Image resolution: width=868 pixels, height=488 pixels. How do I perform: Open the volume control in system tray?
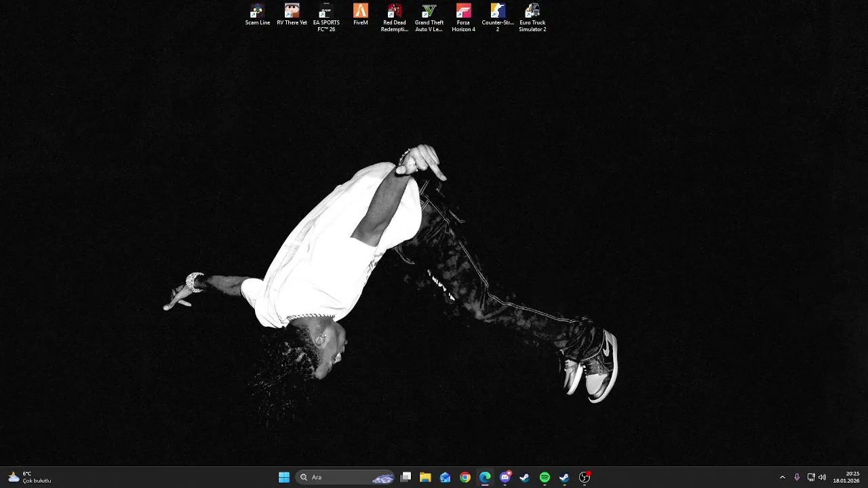coord(823,477)
